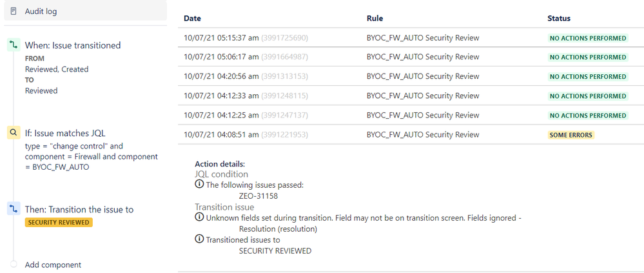Image resolution: width=644 pixels, height=273 pixels.
Task: Click the yellow JQL condition magnifier icon
Action: pos(14,133)
